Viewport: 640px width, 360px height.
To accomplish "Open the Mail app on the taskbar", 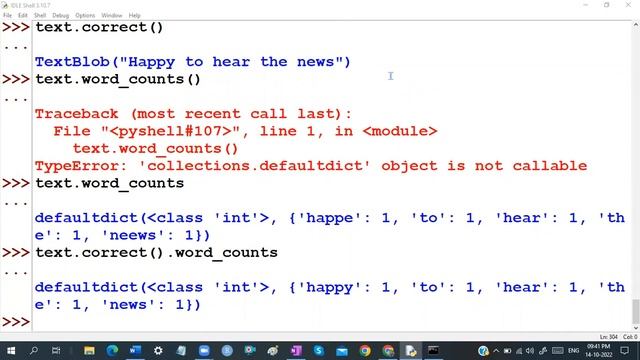I will [342, 351].
